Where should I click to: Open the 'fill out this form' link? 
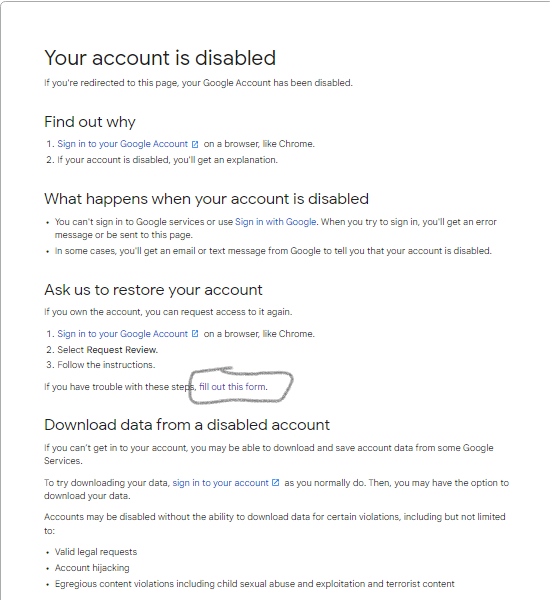tap(232, 387)
